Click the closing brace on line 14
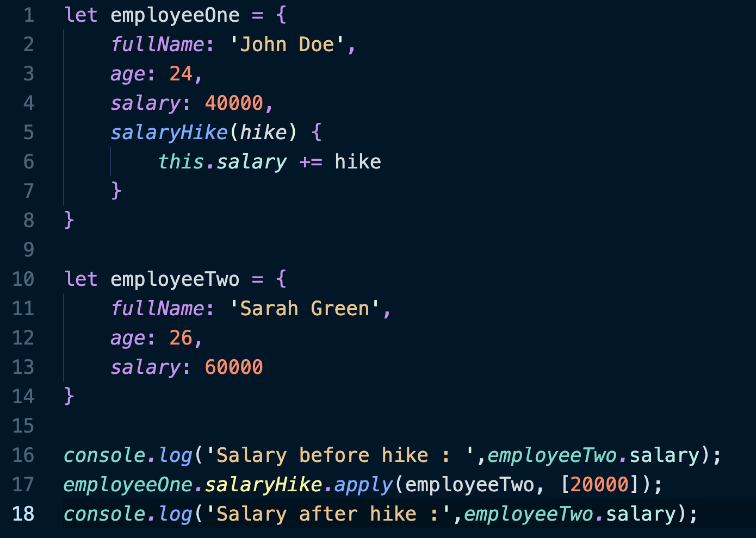The image size is (756, 538). click(x=69, y=397)
